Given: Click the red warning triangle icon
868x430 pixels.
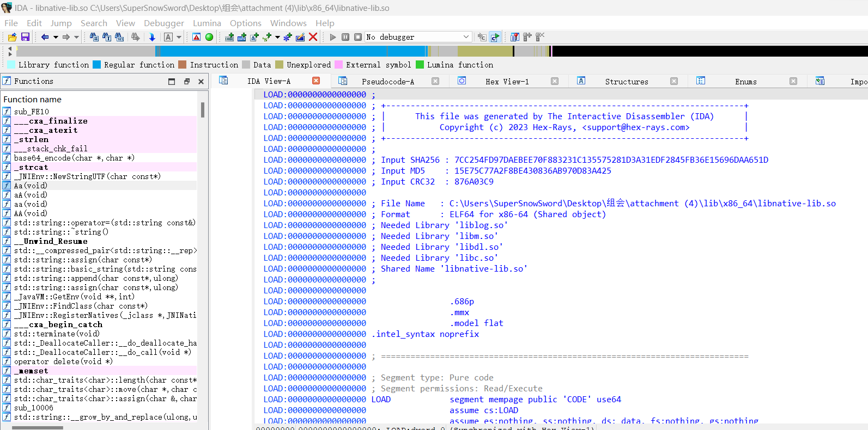Looking at the screenshot, I should (x=197, y=37).
